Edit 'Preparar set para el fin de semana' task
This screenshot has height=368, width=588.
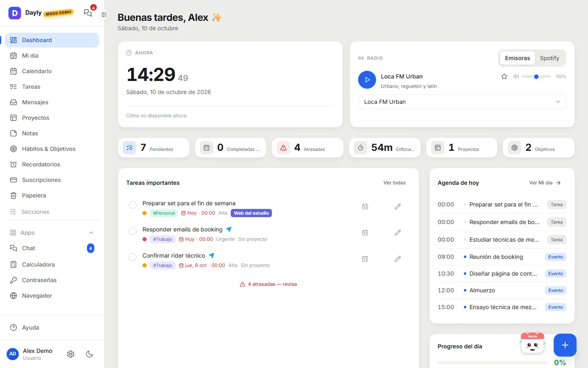click(398, 206)
